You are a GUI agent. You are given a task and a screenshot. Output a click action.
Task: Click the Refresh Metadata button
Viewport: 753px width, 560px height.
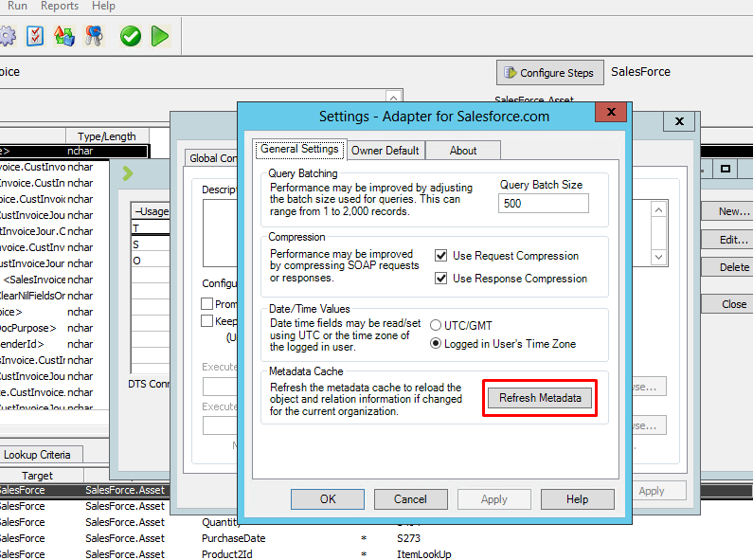(x=540, y=398)
